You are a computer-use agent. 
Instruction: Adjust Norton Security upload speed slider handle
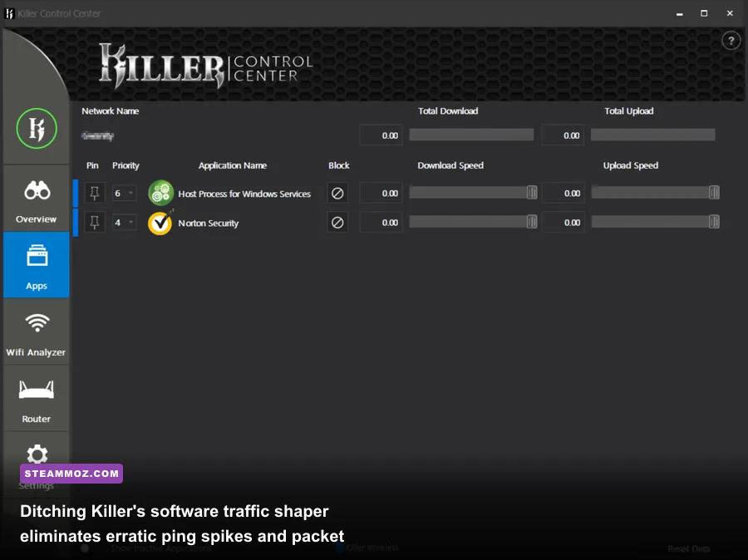[714, 222]
